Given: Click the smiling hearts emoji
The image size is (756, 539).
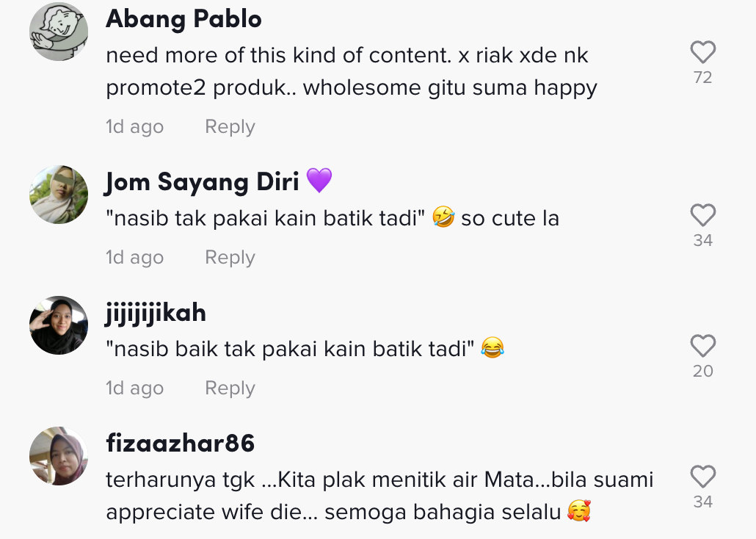Looking at the screenshot, I should click(x=579, y=511).
